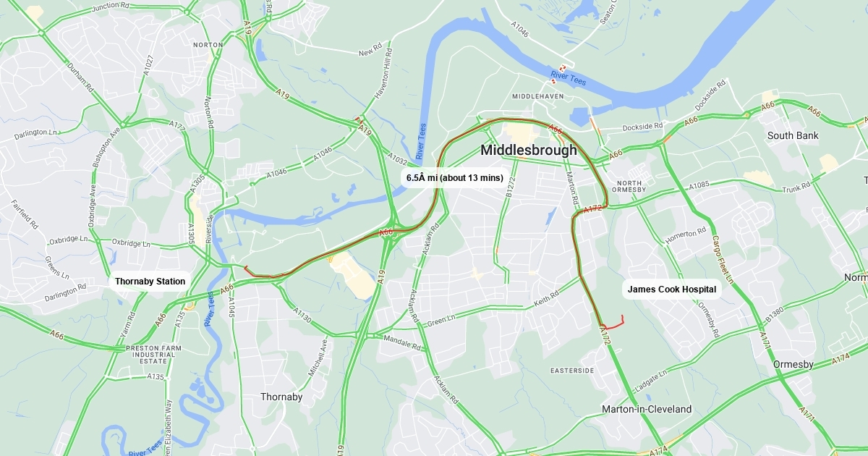Click the Thornaby Station marker label
Viewport: 868px width, 456px height.
tap(150, 282)
